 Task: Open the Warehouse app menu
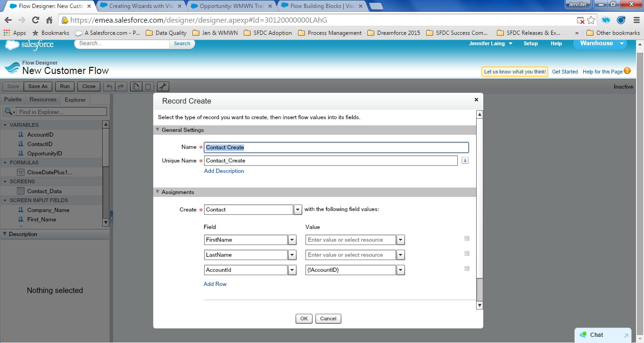coord(600,43)
